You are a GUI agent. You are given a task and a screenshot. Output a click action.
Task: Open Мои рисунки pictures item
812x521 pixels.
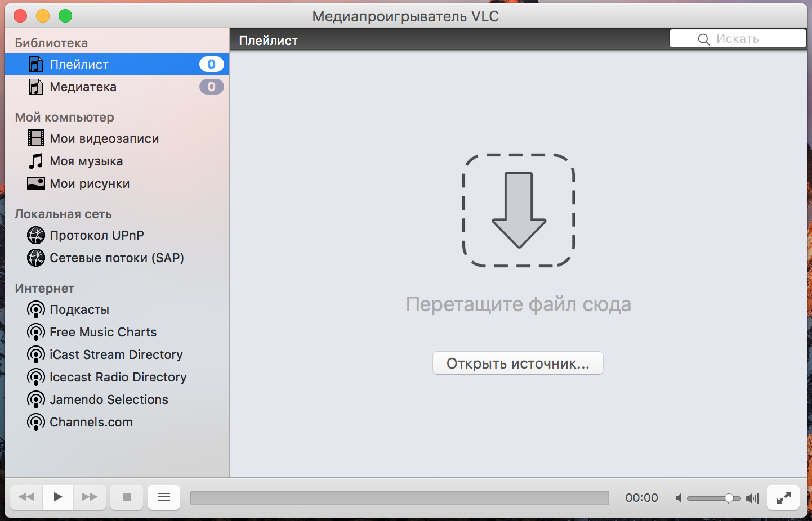coord(89,184)
